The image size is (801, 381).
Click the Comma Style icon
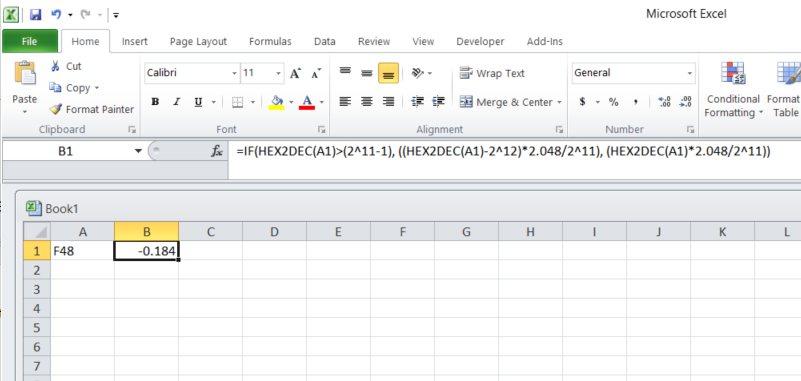click(x=635, y=102)
